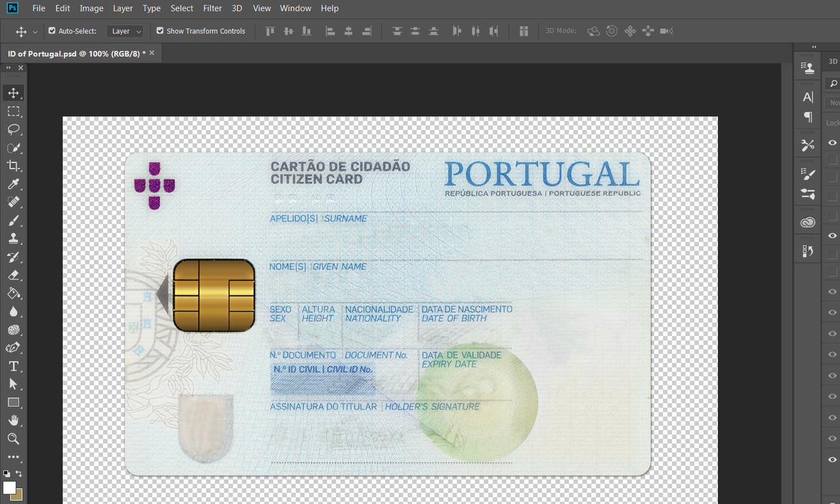
Task: Toggle the topmost layer visibility eye
Action: click(832, 142)
